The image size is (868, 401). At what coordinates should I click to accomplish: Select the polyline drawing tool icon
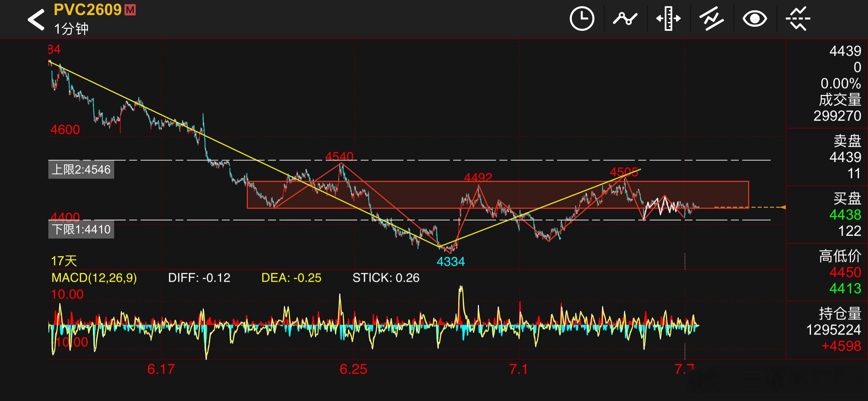625,19
